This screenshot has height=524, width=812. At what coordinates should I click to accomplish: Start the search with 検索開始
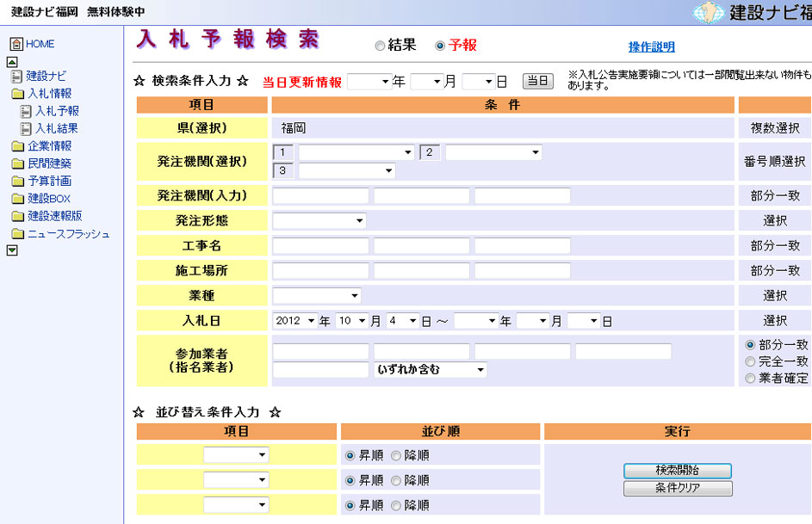pos(678,471)
